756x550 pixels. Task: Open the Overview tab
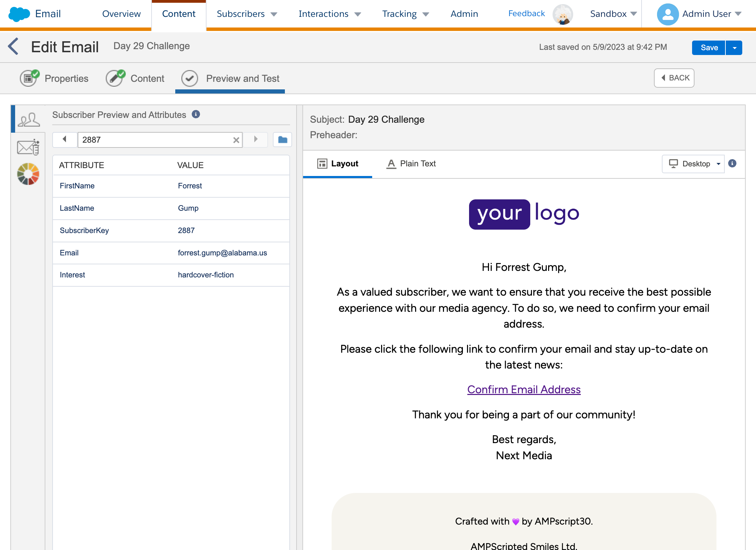coord(121,14)
